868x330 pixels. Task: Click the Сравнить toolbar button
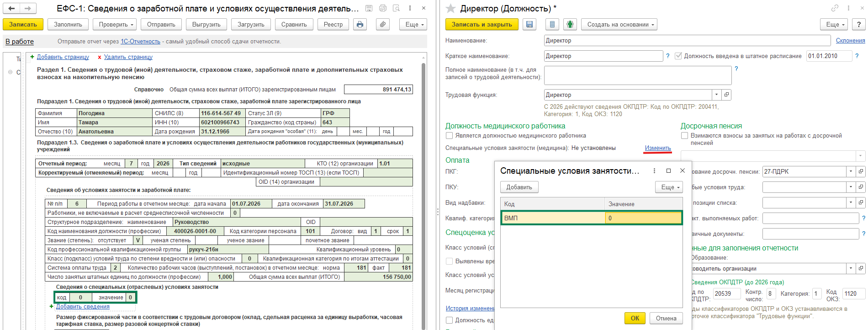(294, 24)
